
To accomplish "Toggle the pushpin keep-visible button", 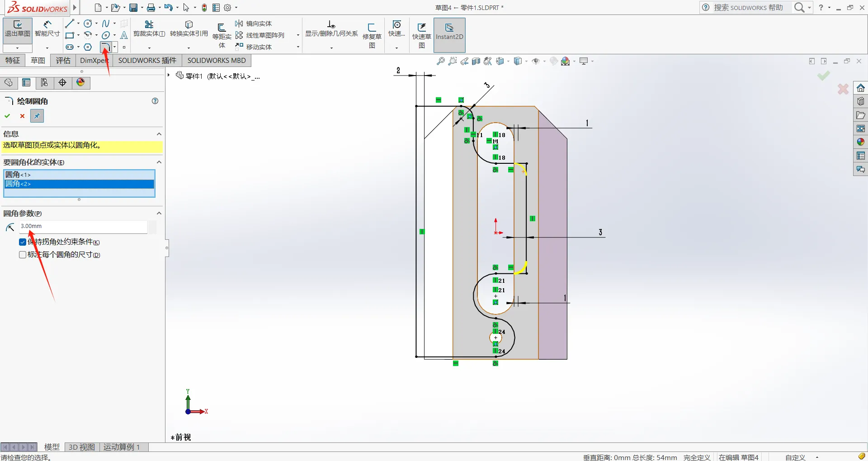I will pos(37,116).
